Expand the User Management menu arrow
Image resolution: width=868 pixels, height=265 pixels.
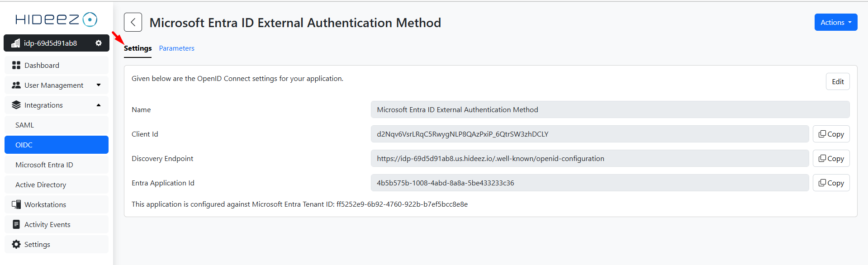[99, 85]
